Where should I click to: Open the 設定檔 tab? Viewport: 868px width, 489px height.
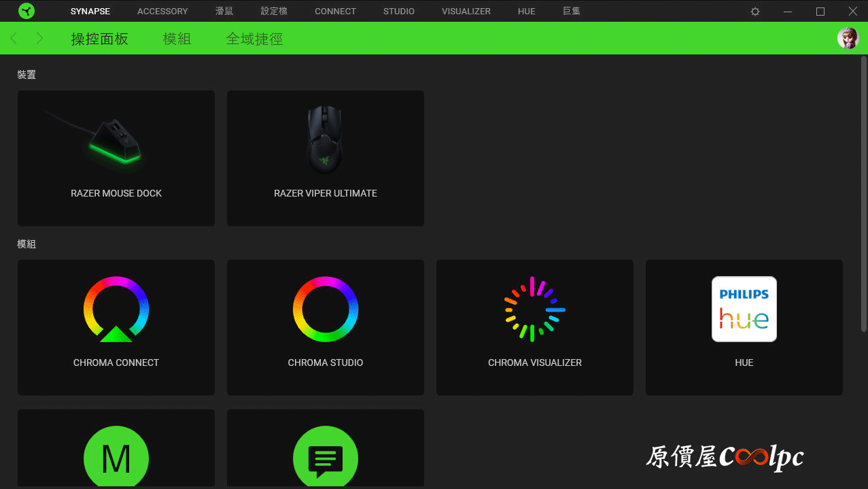click(x=274, y=12)
